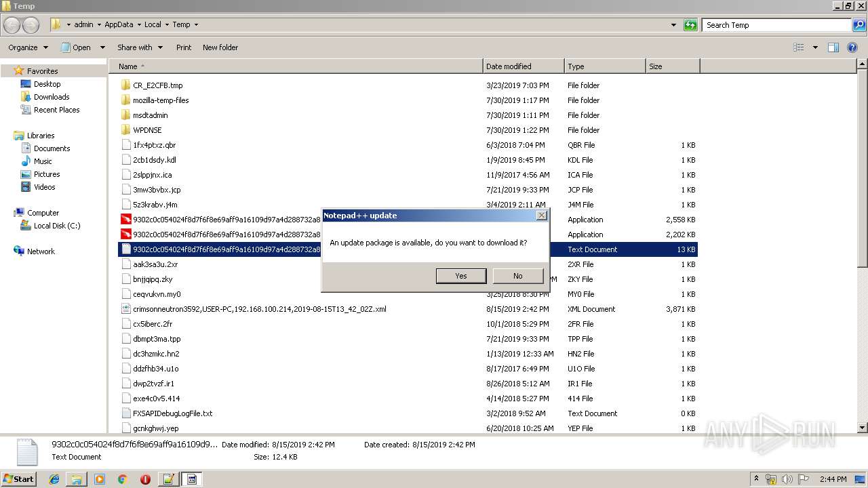Open Local Disk (C:)

pyautogui.click(x=57, y=226)
